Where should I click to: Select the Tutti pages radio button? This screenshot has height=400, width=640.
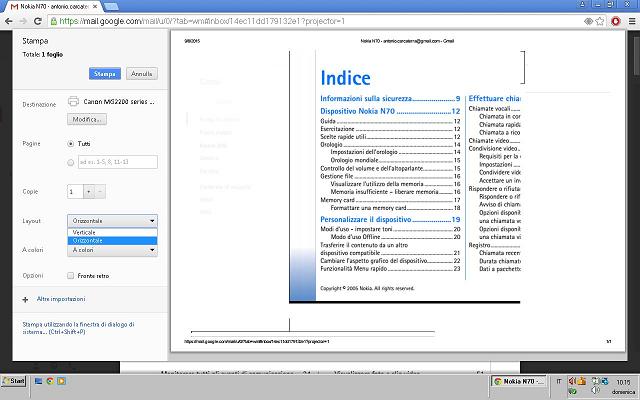click(x=70, y=143)
